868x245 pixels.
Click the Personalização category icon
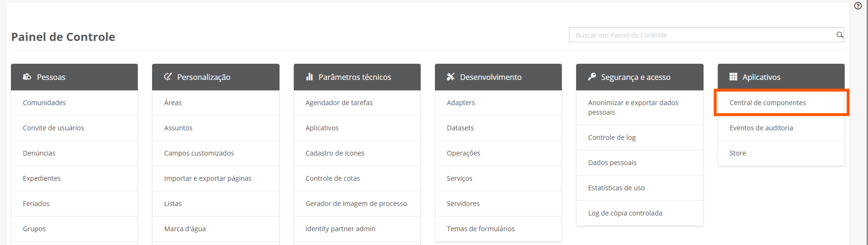click(168, 77)
